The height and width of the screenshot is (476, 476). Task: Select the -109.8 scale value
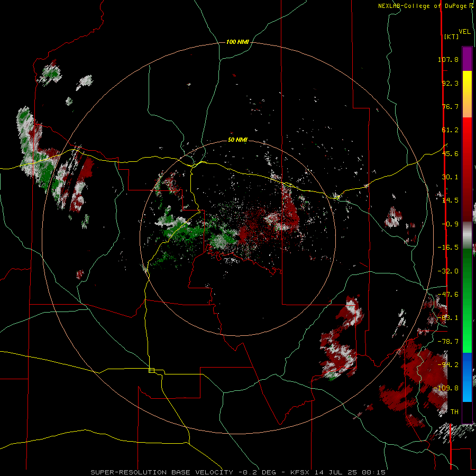[446, 388]
